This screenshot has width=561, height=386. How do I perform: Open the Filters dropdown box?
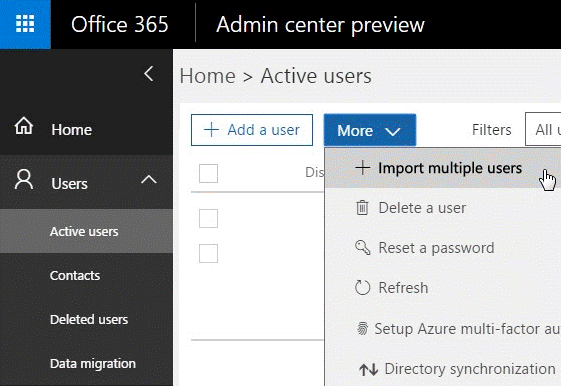pos(543,129)
